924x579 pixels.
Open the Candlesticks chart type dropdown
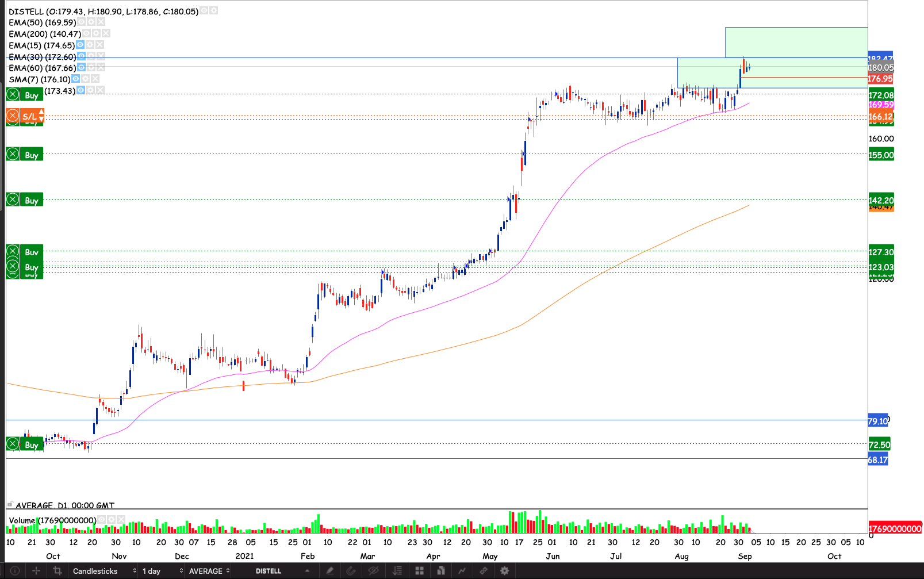[x=103, y=571]
